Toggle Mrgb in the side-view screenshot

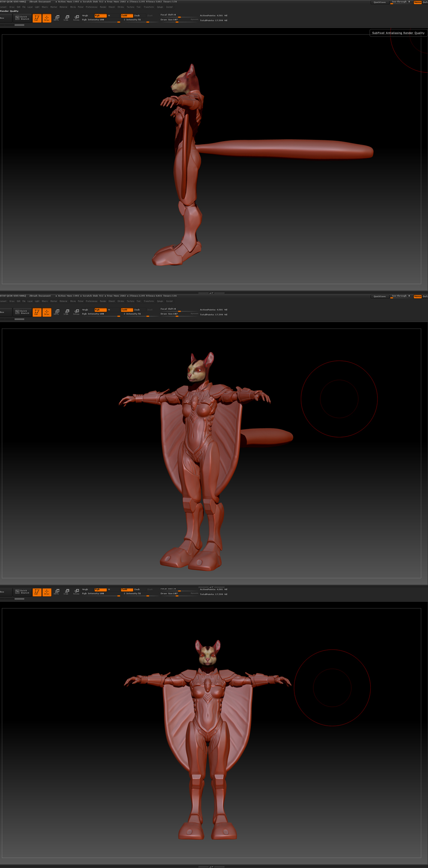pyautogui.click(x=87, y=15)
